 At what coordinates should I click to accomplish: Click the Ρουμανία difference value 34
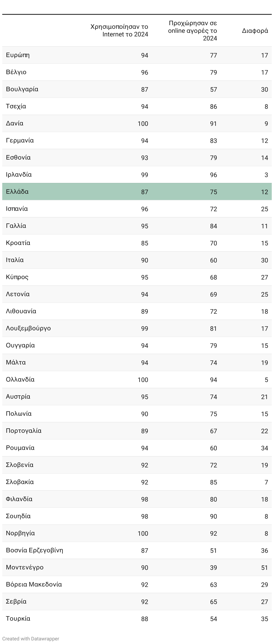coord(265,448)
